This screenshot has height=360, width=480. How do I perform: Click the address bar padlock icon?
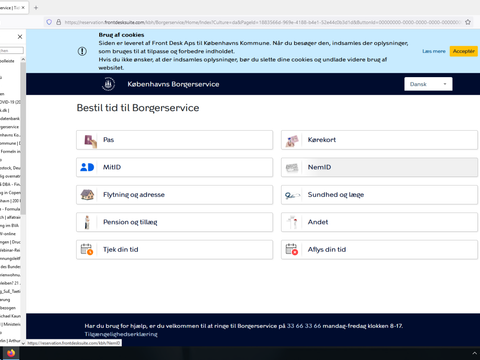pyautogui.click(x=59, y=22)
